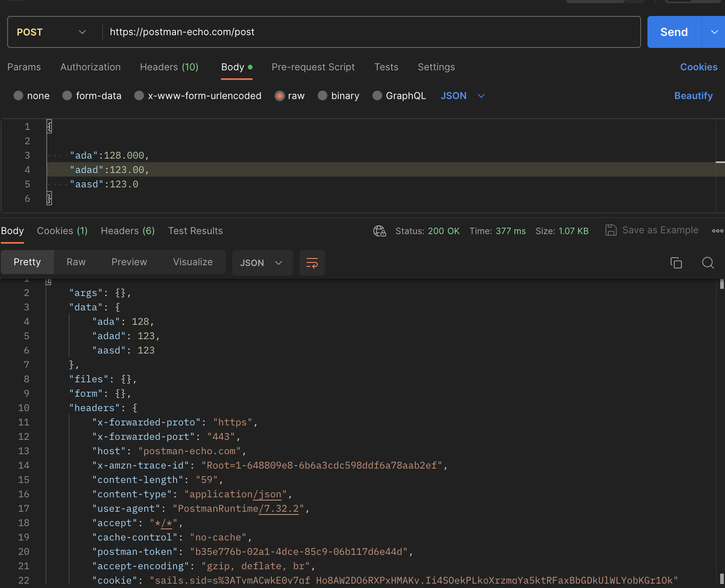The image size is (725, 588).
Task: Open the response format JSON dropdown
Action: (x=262, y=263)
